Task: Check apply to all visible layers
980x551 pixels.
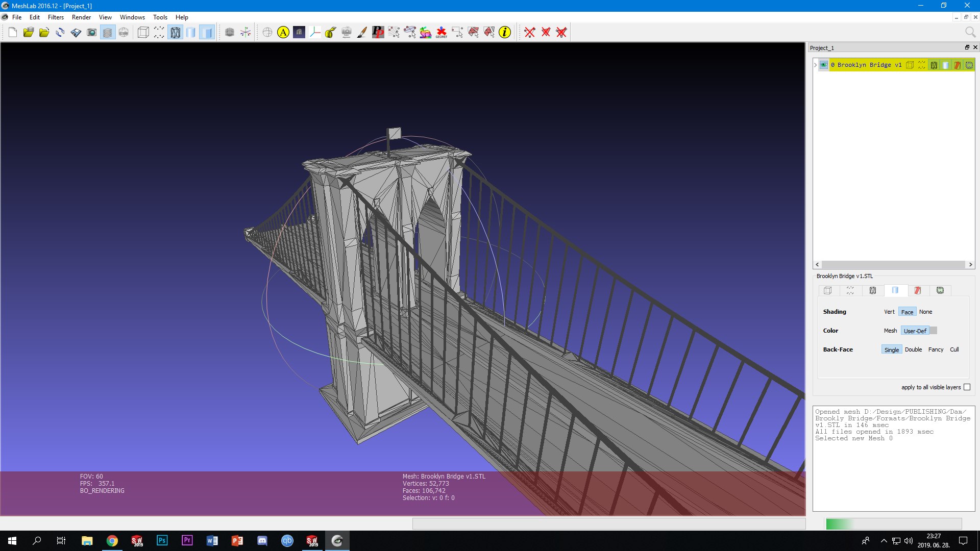Action: pos(967,387)
